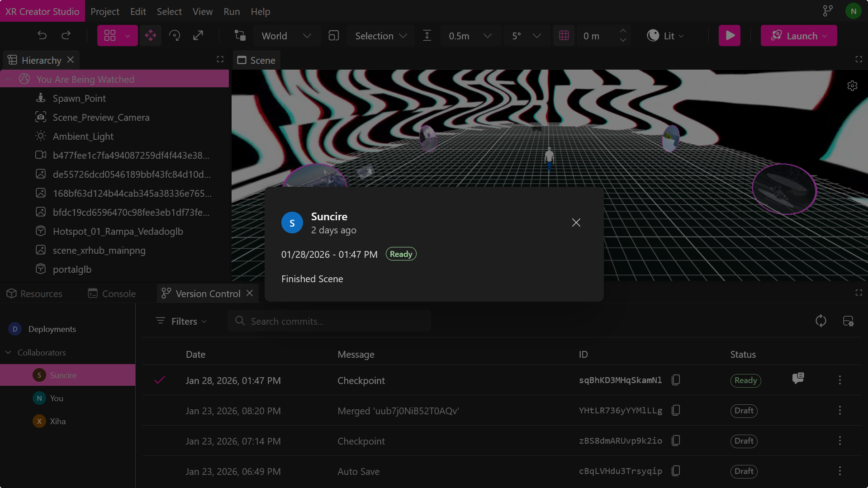Select the rotate tool

pos(174,35)
